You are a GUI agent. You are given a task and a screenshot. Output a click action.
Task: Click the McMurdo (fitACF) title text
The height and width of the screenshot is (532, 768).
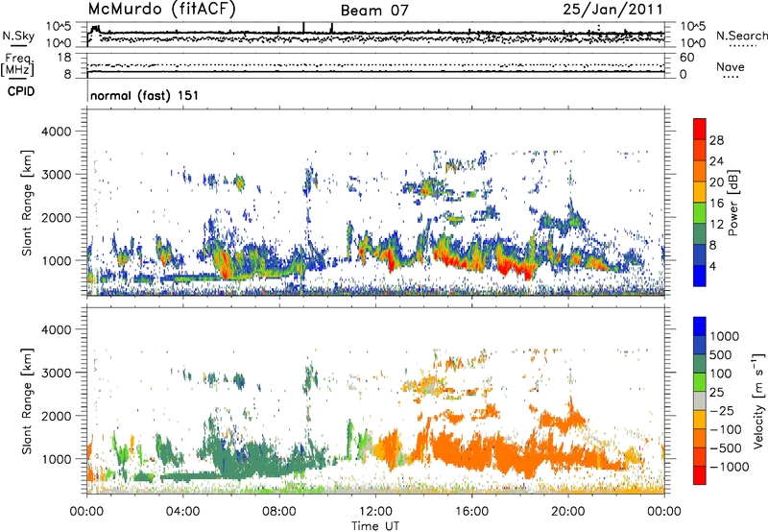click(161, 9)
